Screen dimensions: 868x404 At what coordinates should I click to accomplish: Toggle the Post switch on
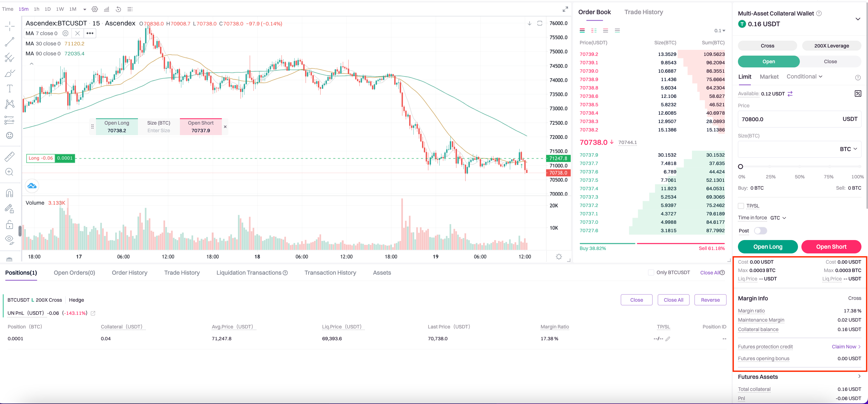(760, 231)
